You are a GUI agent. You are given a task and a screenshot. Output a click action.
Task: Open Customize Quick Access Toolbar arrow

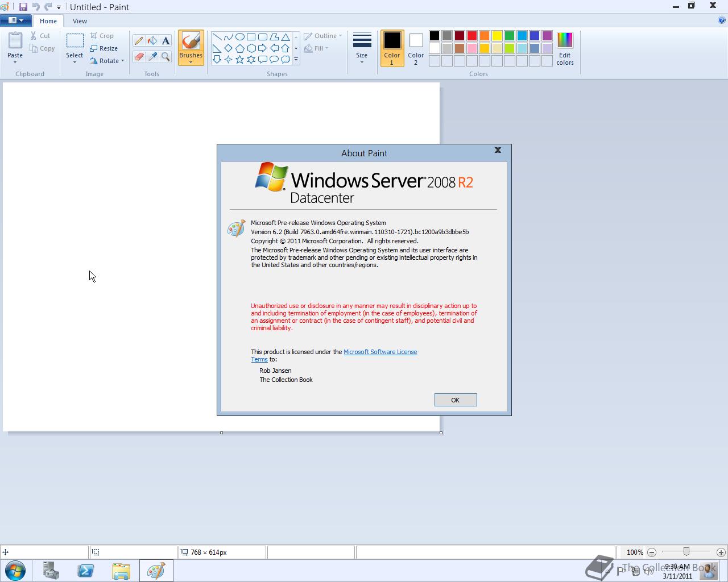pyautogui.click(x=59, y=7)
